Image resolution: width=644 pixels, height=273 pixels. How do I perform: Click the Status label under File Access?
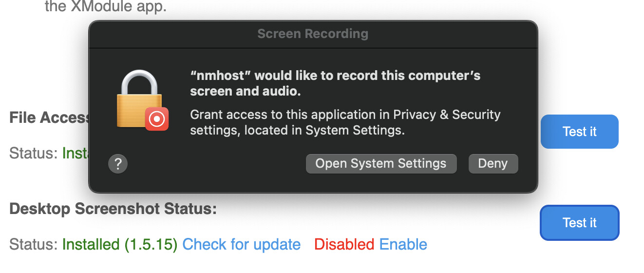coord(34,153)
